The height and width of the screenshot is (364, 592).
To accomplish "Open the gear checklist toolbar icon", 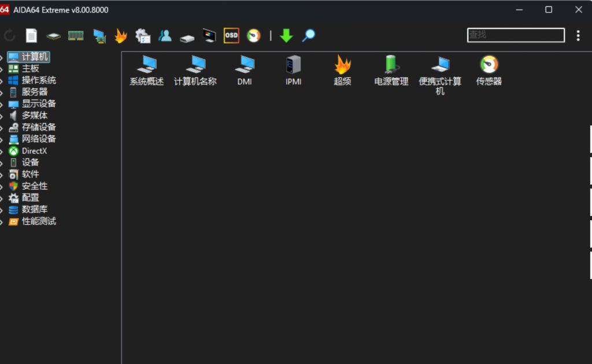I will [x=143, y=36].
